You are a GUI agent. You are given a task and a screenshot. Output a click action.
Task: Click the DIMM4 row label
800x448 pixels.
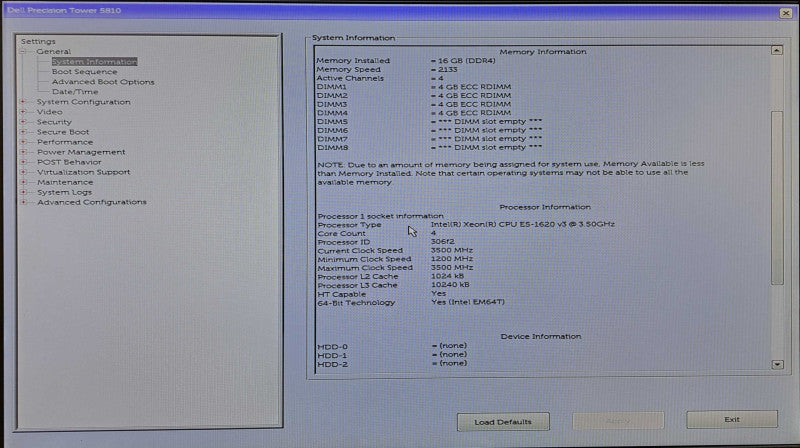pyautogui.click(x=332, y=113)
